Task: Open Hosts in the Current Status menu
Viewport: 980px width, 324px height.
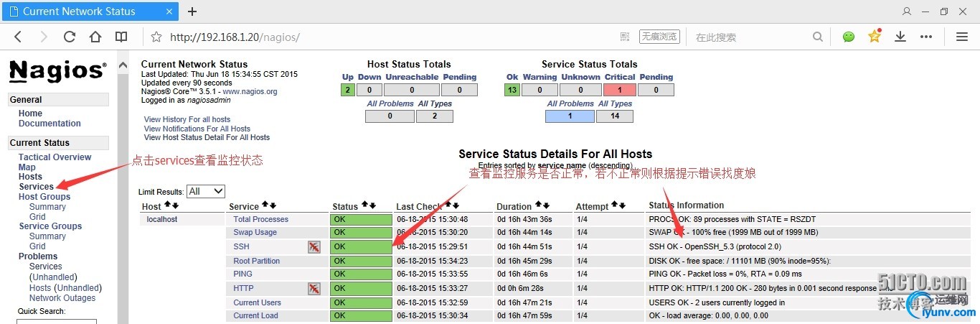Action: click(31, 177)
